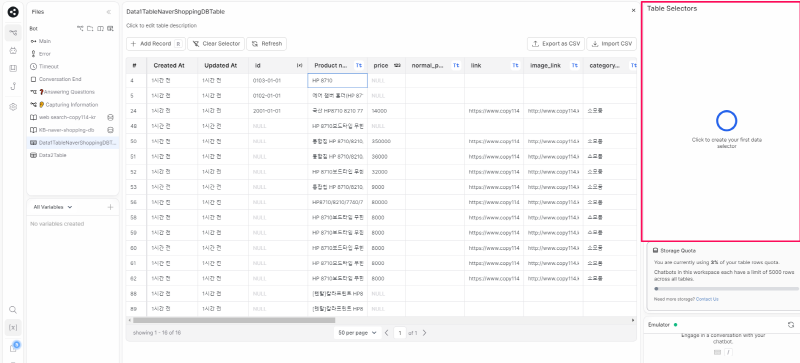This screenshot has height=363, width=800.
Task: Click the Add Record button
Action: tap(156, 44)
